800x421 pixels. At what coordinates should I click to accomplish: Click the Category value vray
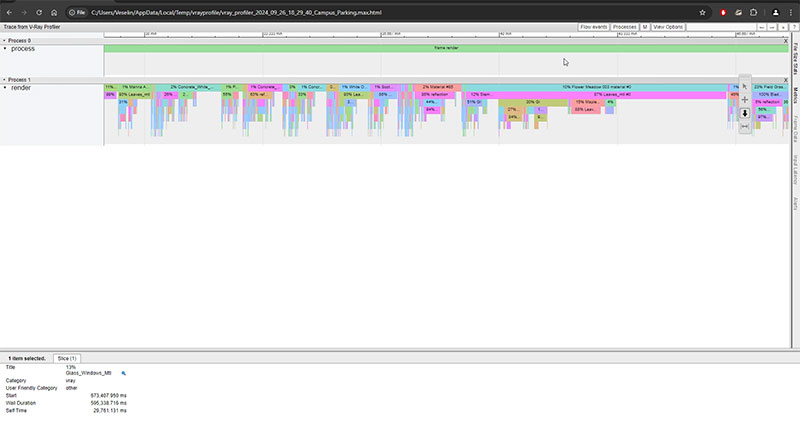click(x=70, y=381)
